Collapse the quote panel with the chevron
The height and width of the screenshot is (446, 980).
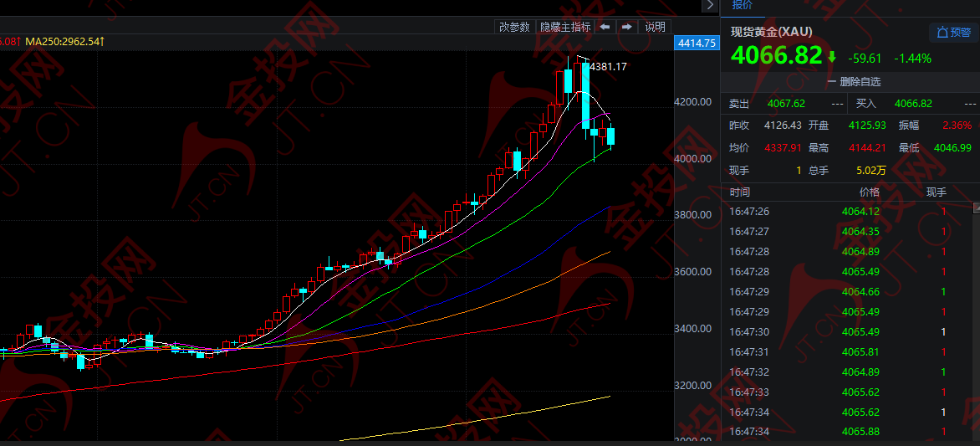710,5
